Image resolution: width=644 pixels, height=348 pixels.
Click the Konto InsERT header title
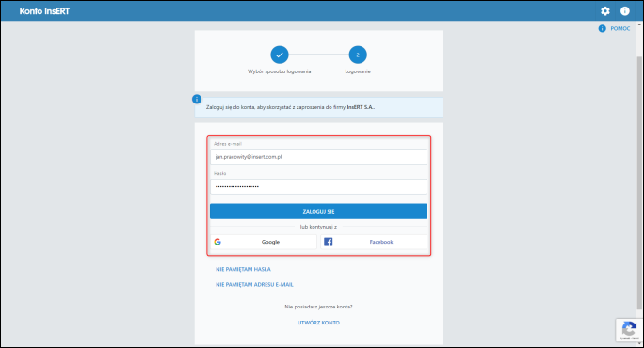point(44,11)
